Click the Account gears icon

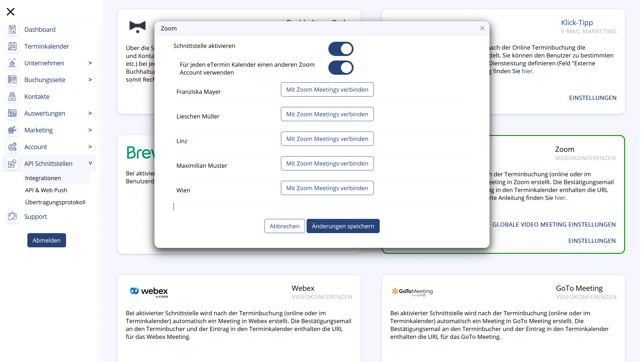coord(12,147)
